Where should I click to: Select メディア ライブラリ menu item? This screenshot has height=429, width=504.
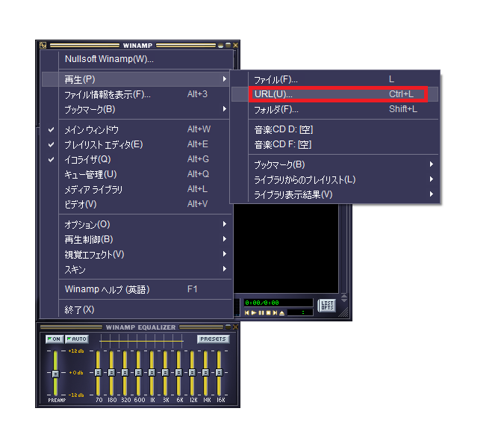click(137, 189)
